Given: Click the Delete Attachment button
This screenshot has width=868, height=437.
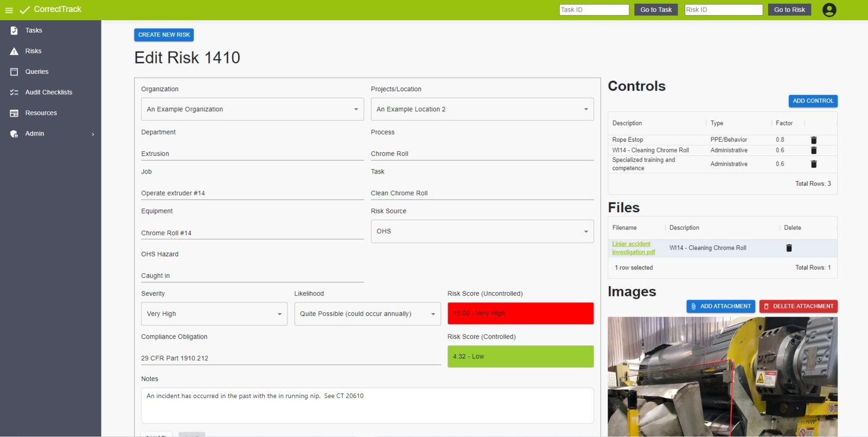Looking at the screenshot, I should click(799, 306).
